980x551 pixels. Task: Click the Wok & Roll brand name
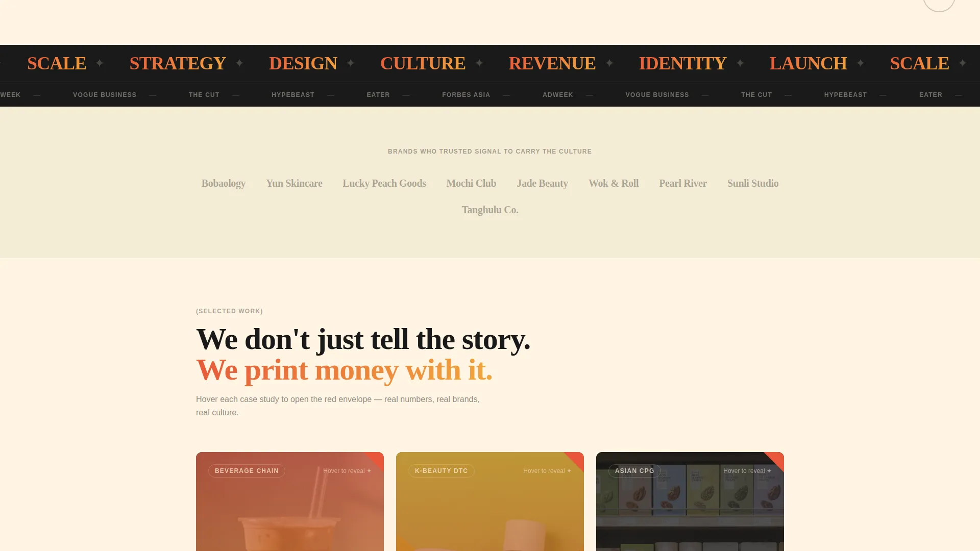tap(614, 183)
